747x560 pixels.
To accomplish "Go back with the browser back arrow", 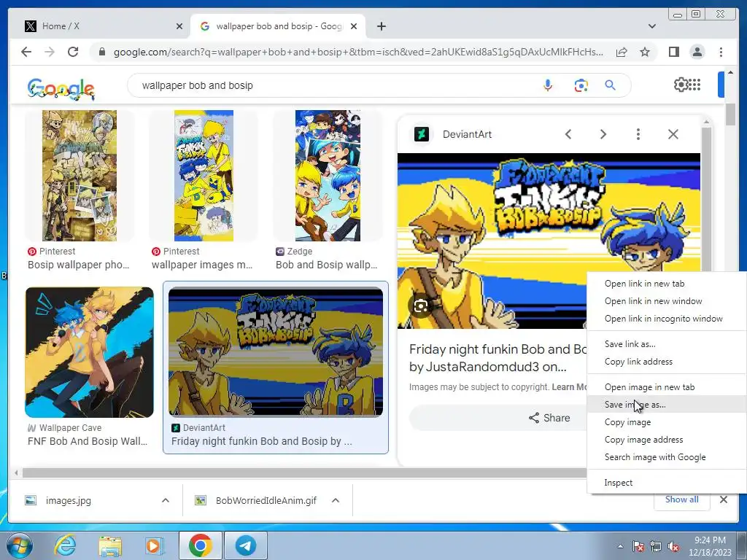I will point(26,52).
